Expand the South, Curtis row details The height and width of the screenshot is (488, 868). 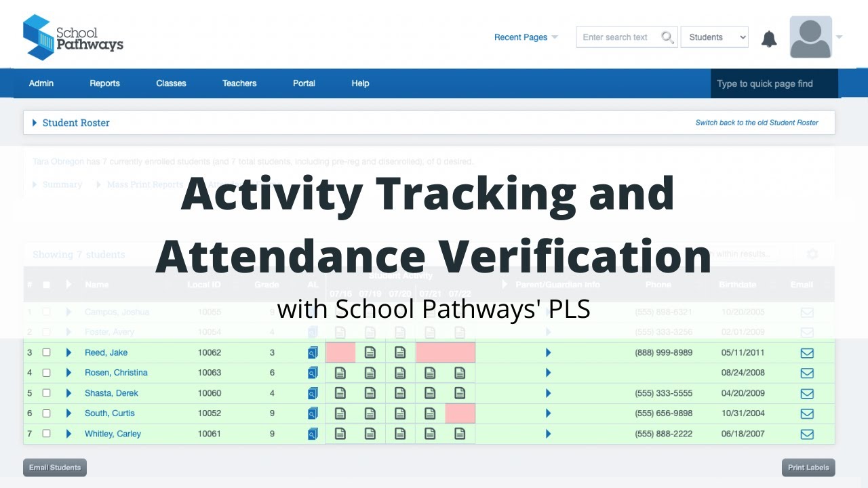(68, 413)
